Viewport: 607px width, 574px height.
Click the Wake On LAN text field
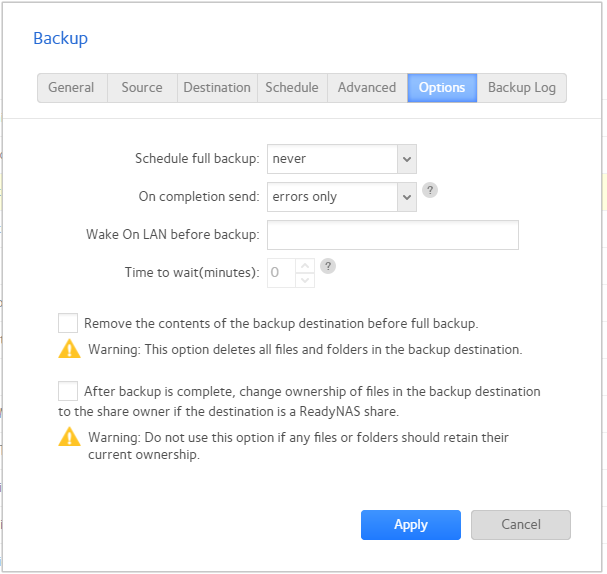point(392,235)
